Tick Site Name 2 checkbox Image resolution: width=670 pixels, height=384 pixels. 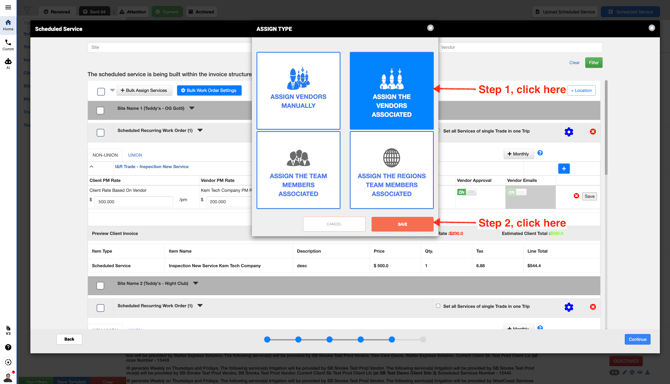tap(100, 286)
